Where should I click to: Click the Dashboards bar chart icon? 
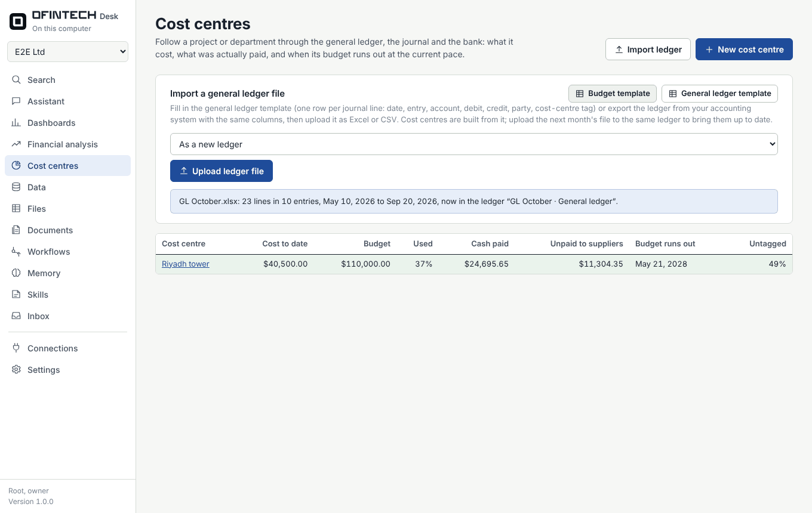16,123
